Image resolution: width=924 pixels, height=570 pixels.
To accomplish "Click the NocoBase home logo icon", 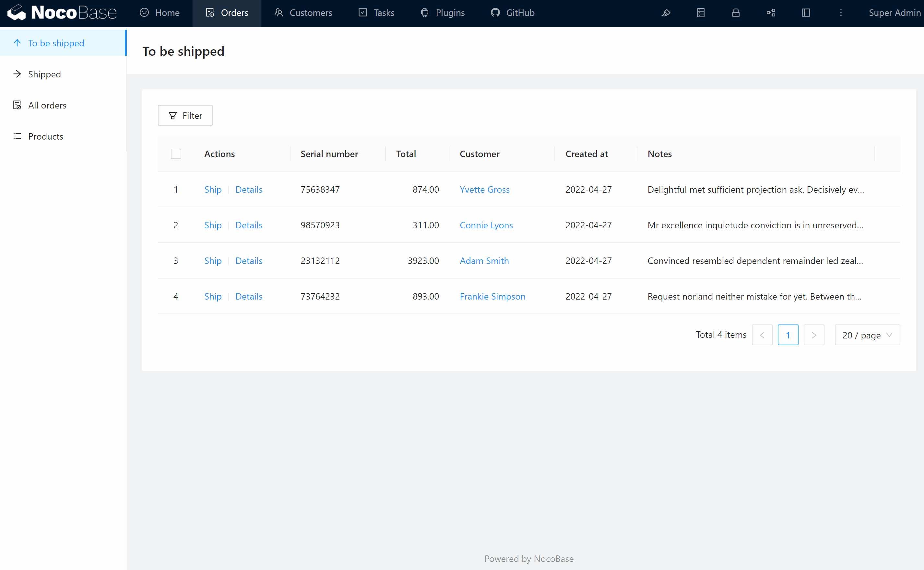I will [x=16, y=12].
